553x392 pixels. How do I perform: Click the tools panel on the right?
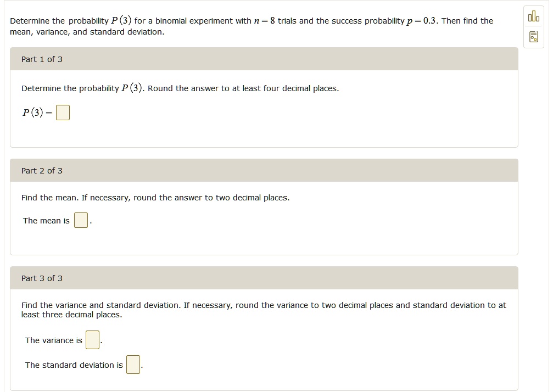tap(533, 26)
